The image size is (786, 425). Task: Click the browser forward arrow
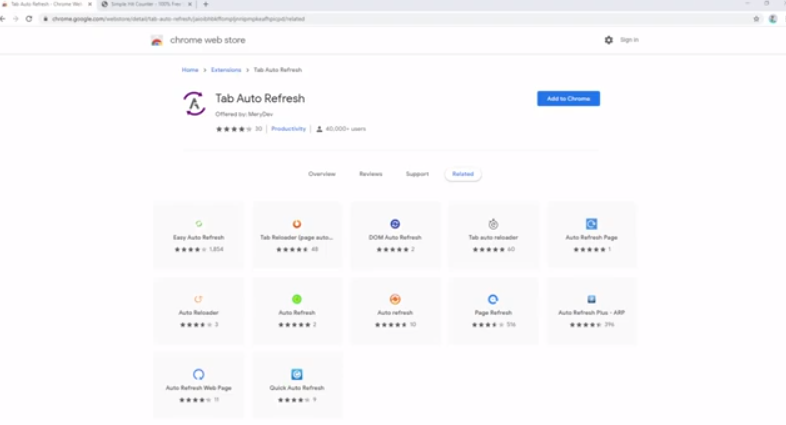point(16,19)
